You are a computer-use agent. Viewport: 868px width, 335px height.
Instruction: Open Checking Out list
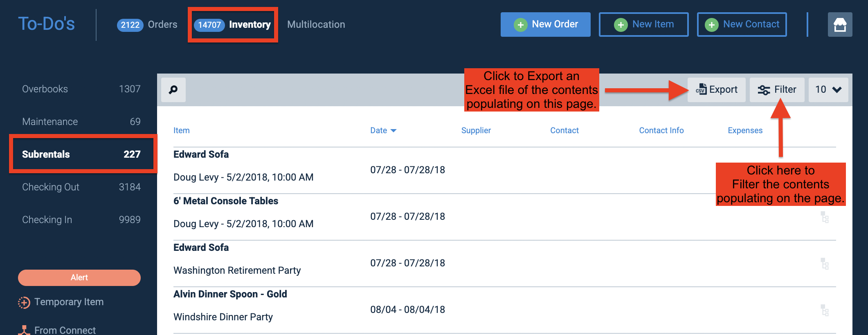81,187
